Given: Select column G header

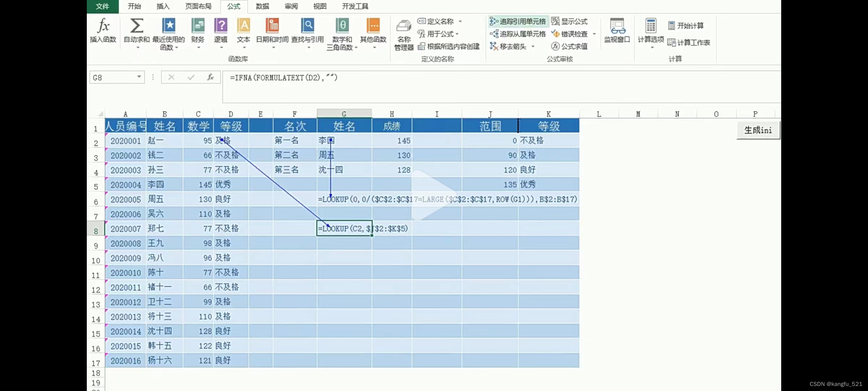Looking at the screenshot, I should [344, 114].
